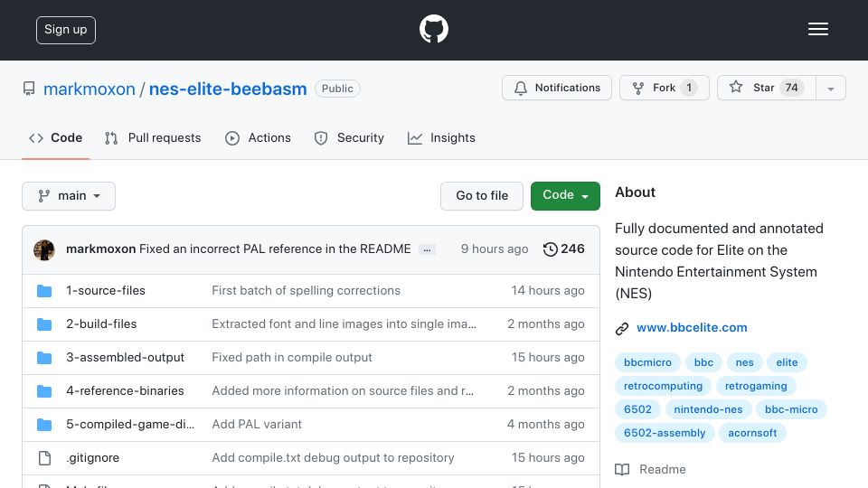Open 'Fixed path in compile output' commit
868x488 pixels.
(292, 358)
